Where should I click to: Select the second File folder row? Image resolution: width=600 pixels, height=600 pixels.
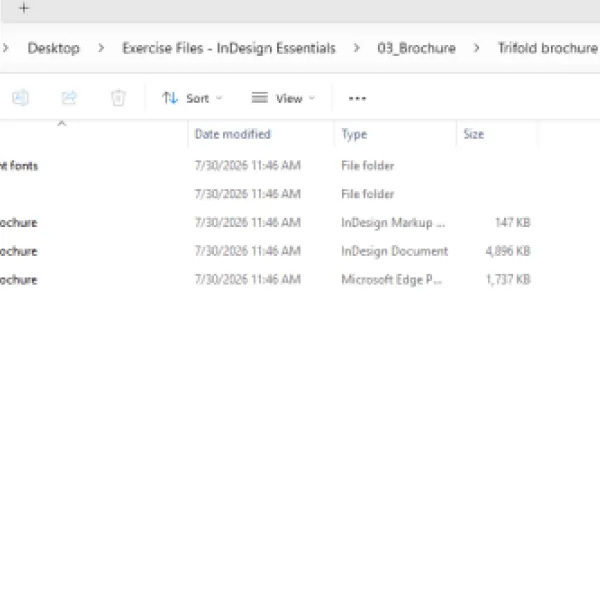pyautogui.click(x=268, y=194)
